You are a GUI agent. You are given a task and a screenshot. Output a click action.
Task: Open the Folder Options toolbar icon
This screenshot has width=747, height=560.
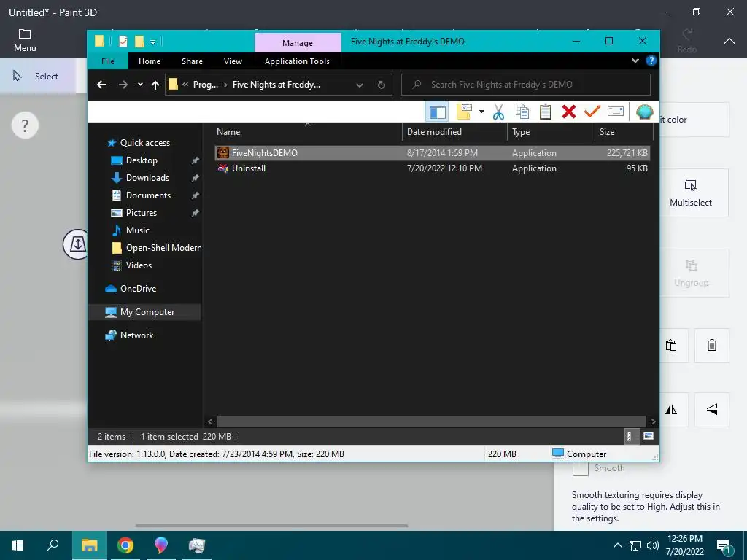[x=464, y=112]
